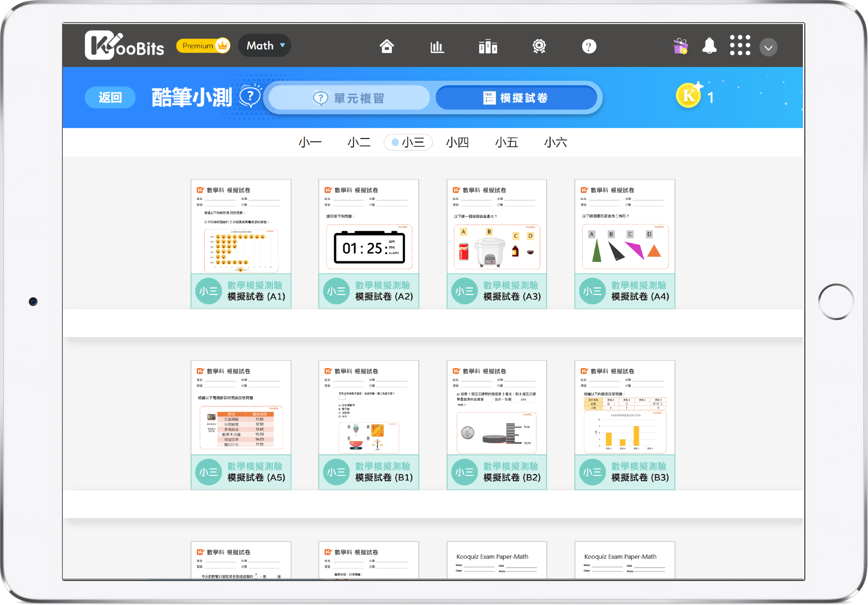Click the K coin icon
Screen dimensions: 868x605
tap(689, 95)
